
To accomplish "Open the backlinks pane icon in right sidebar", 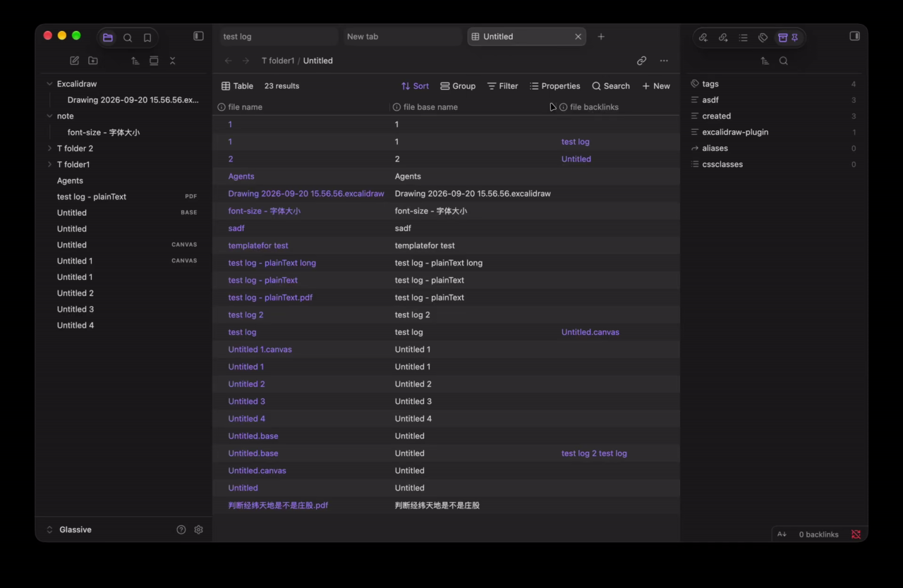I will [x=703, y=37].
